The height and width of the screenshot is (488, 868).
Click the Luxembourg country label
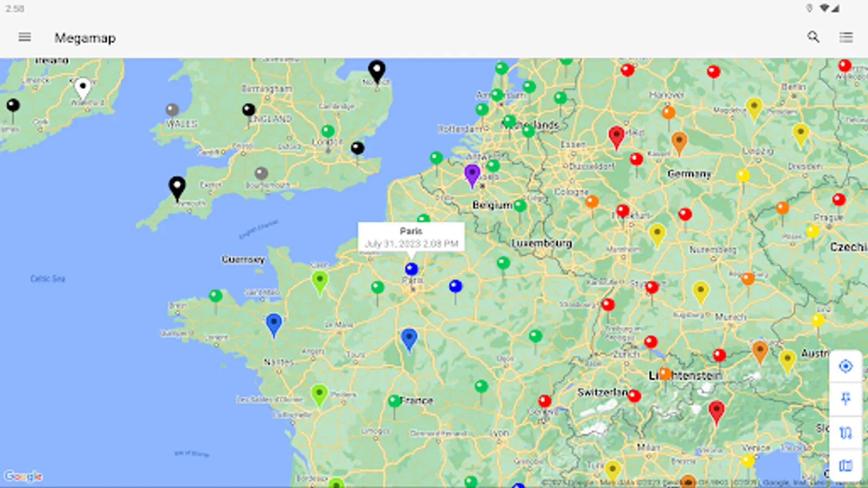542,243
